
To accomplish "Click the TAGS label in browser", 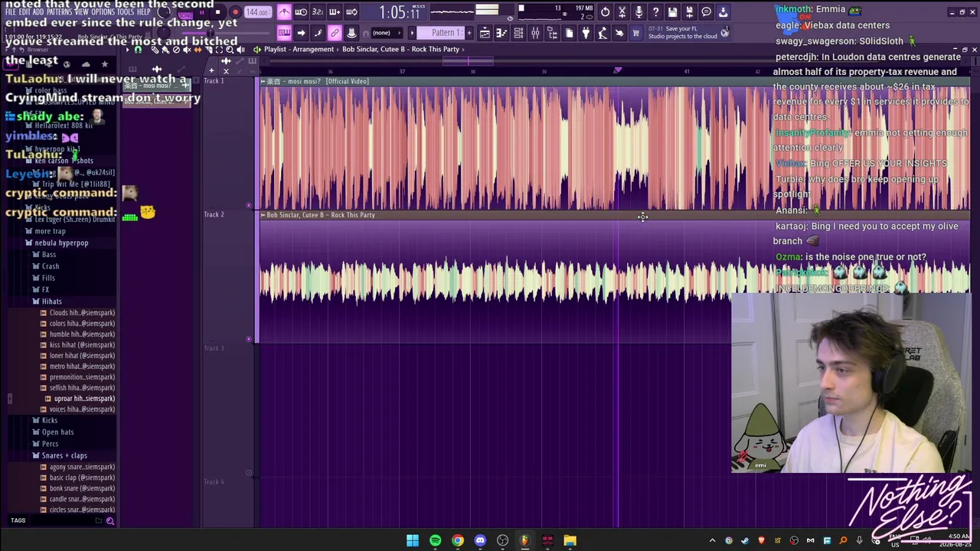I will [18, 521].
